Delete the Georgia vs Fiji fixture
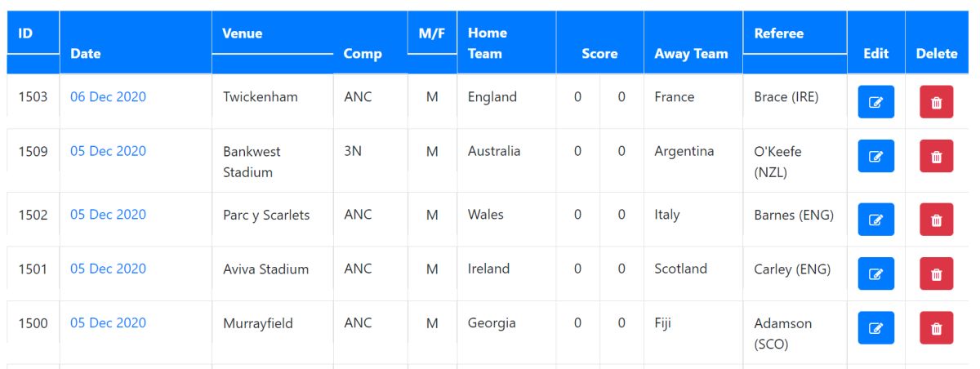Viewport: 980px width, 369px height. [x=936, y=328]
